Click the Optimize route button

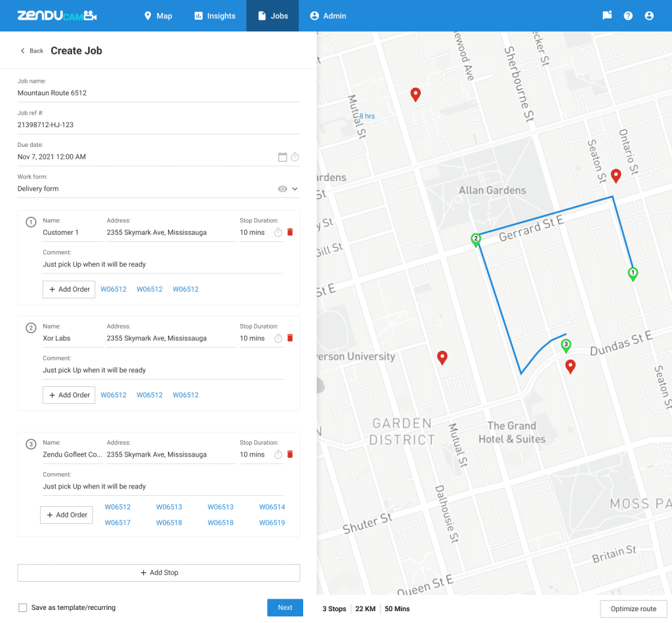pyautogui.click(x=633, y=609)
